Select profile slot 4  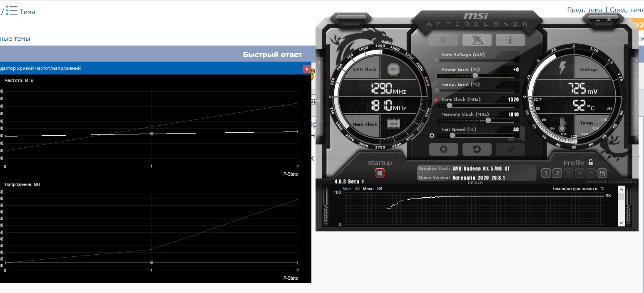[x=579, y=173]
